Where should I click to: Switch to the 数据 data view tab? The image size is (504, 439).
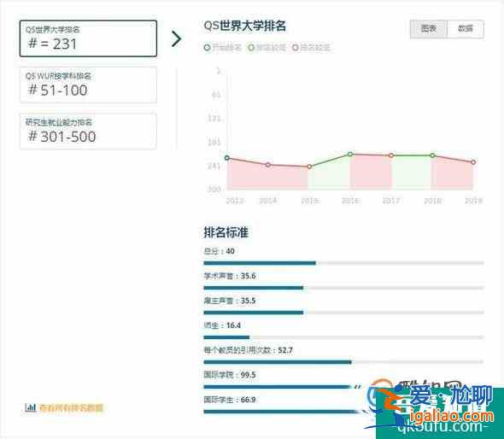click(x=466, y=29)
